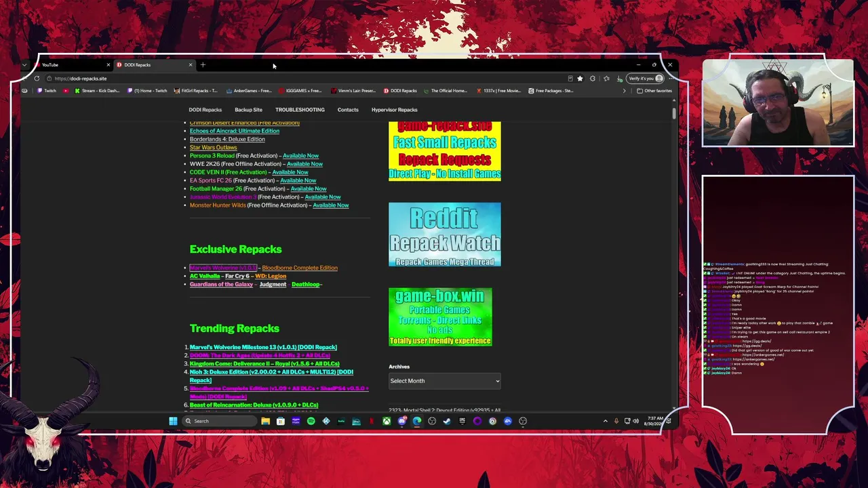
Task: Open a new browser tab
Action: (203, 65)
